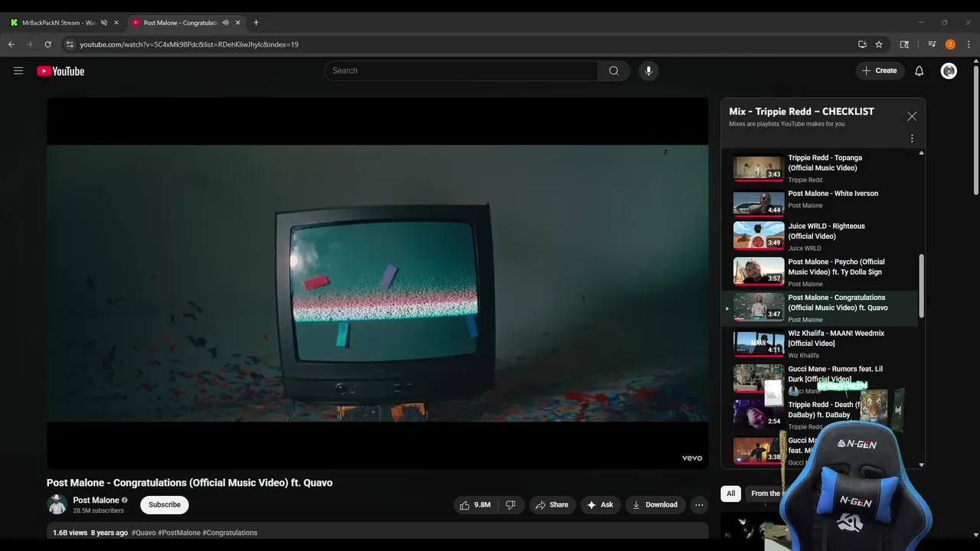Start voice search with the microphone
Image resolution: width=980 pixels, height=551 pixels.
[648, 71]
